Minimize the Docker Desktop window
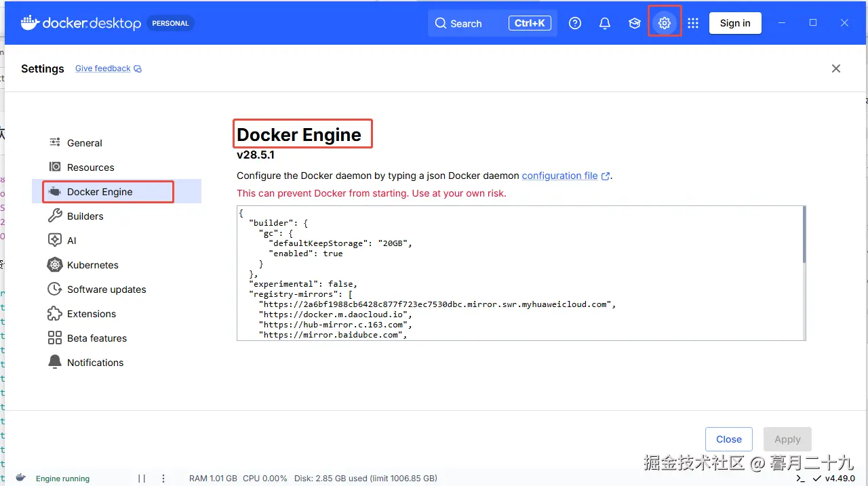 click(x=782, y=23)
